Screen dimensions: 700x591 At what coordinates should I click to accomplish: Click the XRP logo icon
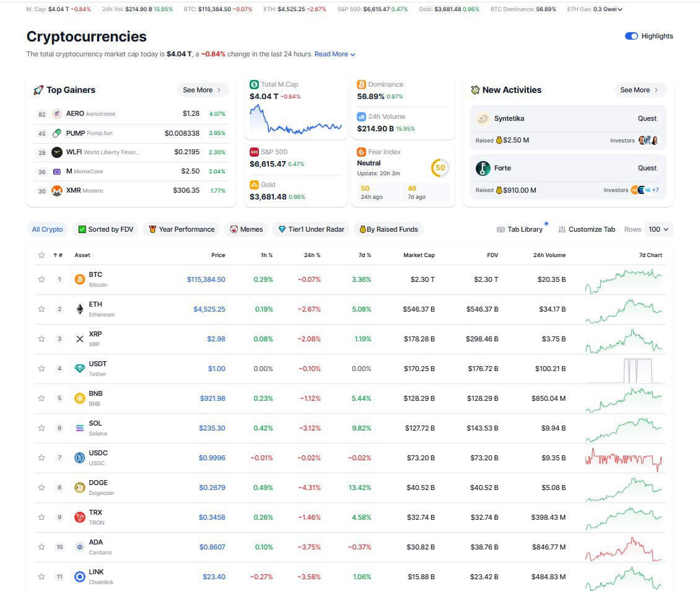point(79,339)
